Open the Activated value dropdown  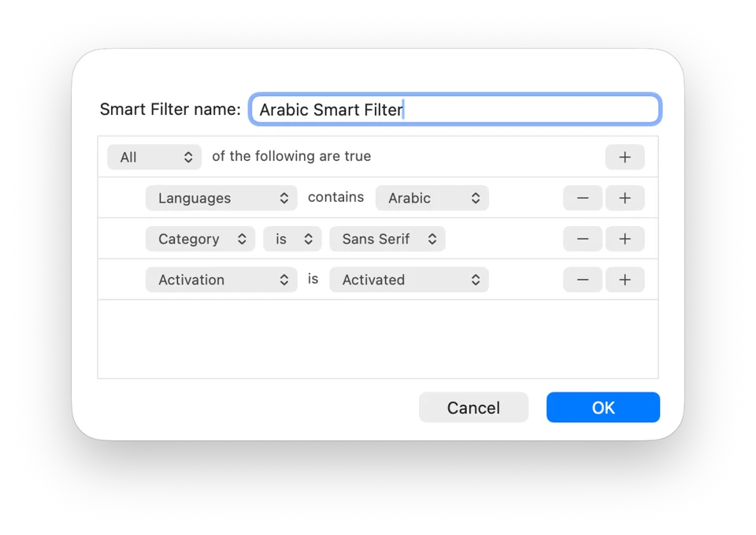409,281
